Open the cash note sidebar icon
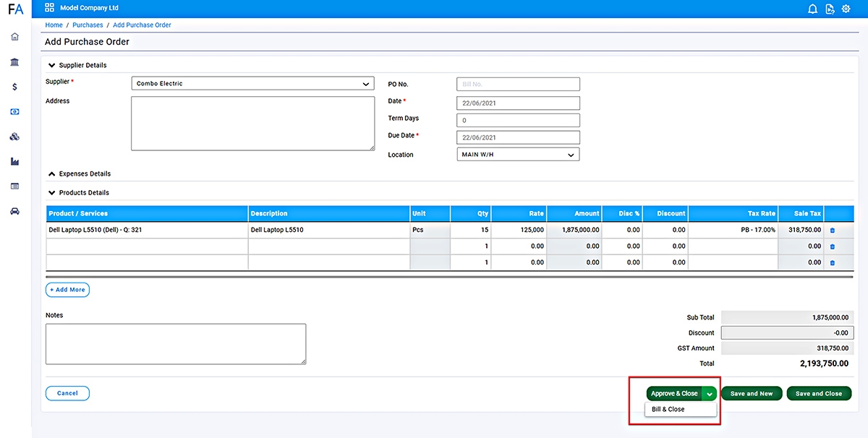The width and height of the screenshot is (868, 438). pyautogui.click(x=15, y=112)
